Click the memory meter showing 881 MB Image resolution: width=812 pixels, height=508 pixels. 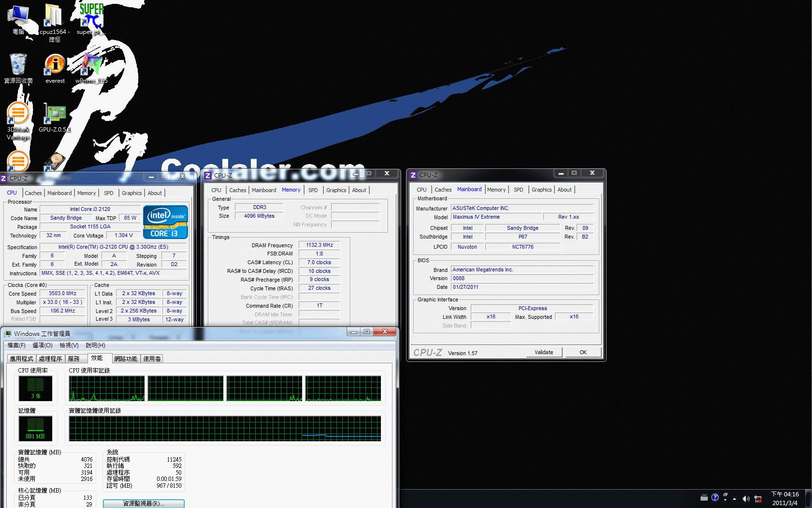35,428
